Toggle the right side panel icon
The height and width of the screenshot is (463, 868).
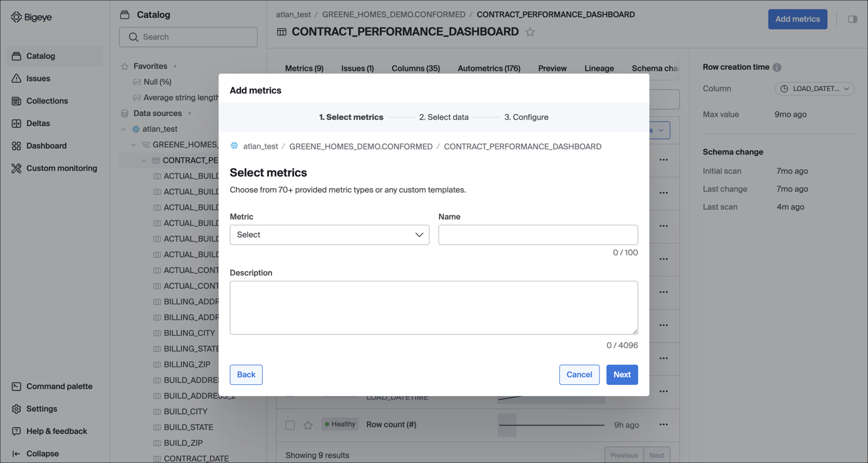click(852, 19)
